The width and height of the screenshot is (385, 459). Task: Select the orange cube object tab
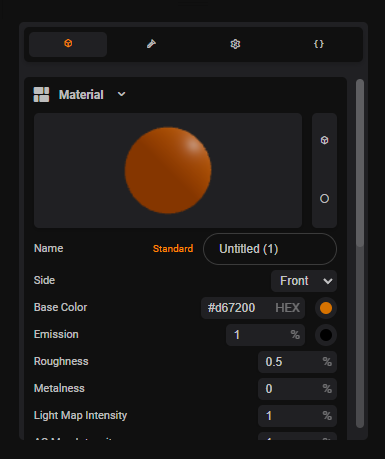tap(68, 44)
